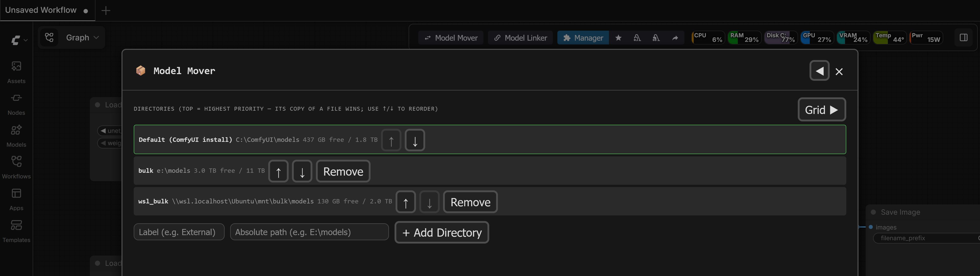This screenshot has height=276, width=980.
Task: Click the left arrow on the unet widget
Action: (x=103, y=131)
